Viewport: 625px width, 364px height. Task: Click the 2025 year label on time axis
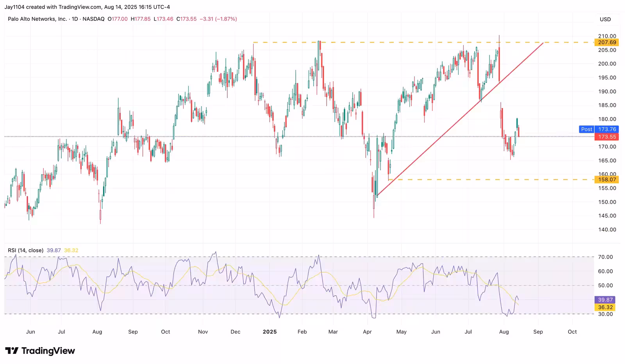click(270, 332)
